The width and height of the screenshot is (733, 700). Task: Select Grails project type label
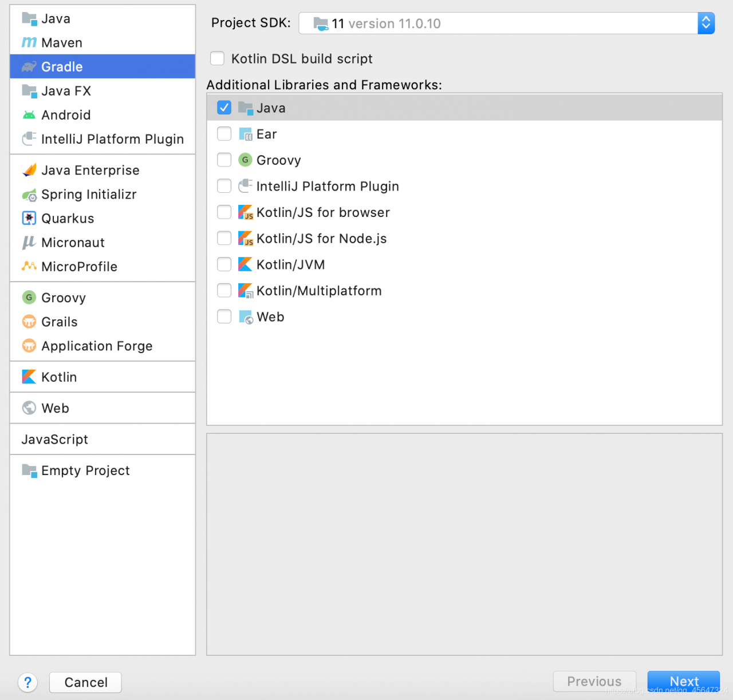(x=60, y=322)
